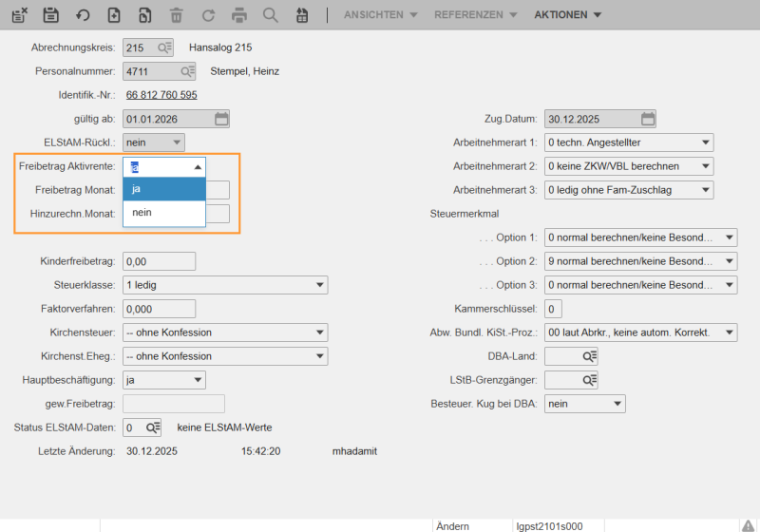Collapse the Freibetrag Aktivrente dropdown
This screenshot has height=532, width=760.
point(198,167)
